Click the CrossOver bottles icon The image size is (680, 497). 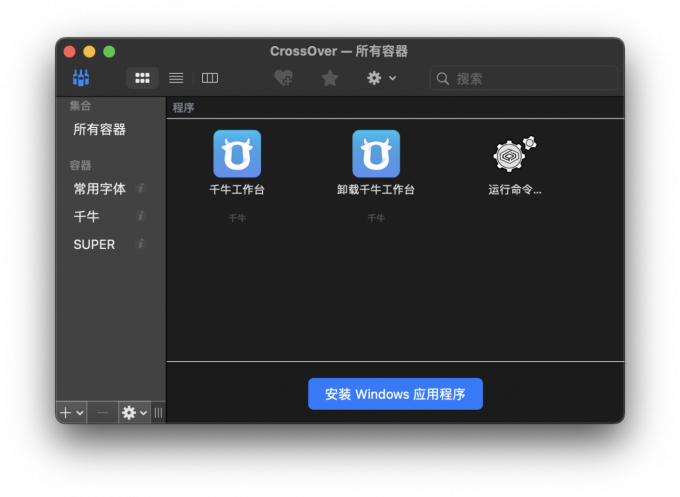(x=81, y=78)
